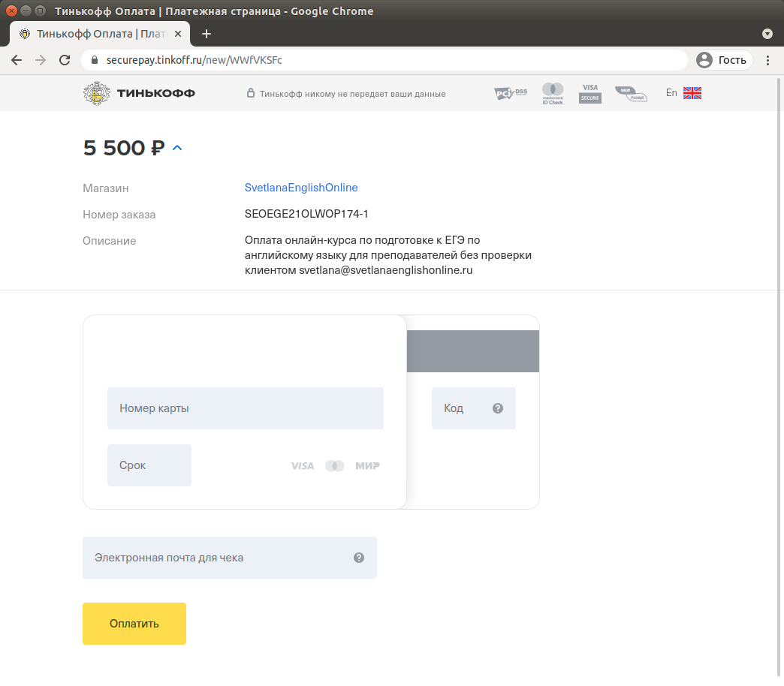The image size is (784, 686).
Task: Click the Mastercard ID Check badge
Action: pyautogui.click(x=553, y=93)
